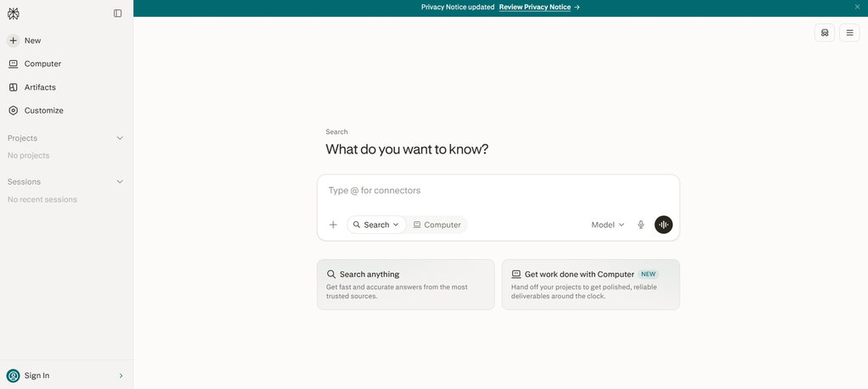
Task: Focus the 'Type @ for connectors' input
Action: 498,191
